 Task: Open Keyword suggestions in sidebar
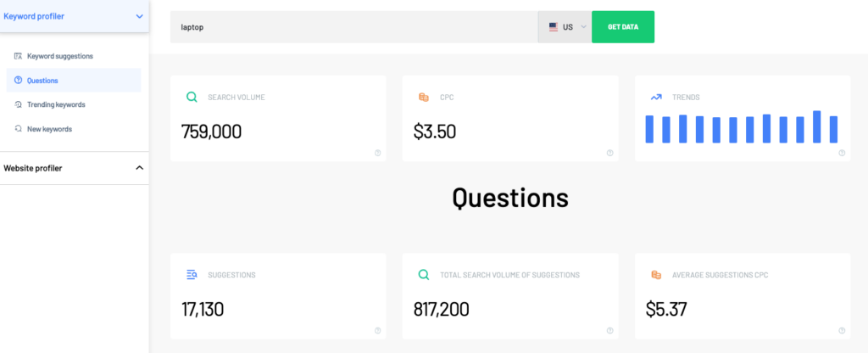(60, 56)
